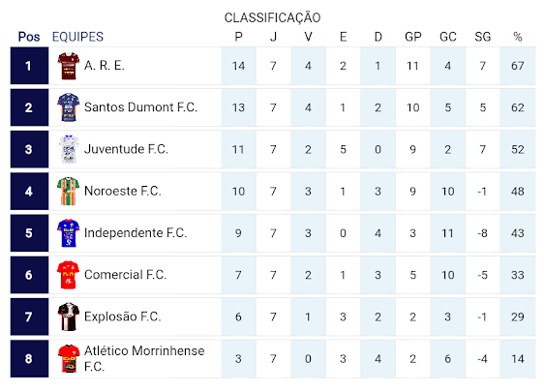This screenshot has width=544, height=392.
Task: Open the Santos Dumont F.C. team name
Action: 140,107
